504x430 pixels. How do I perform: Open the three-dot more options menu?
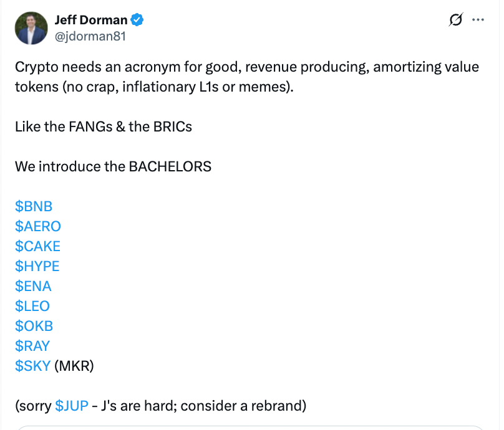coord(478,20)
